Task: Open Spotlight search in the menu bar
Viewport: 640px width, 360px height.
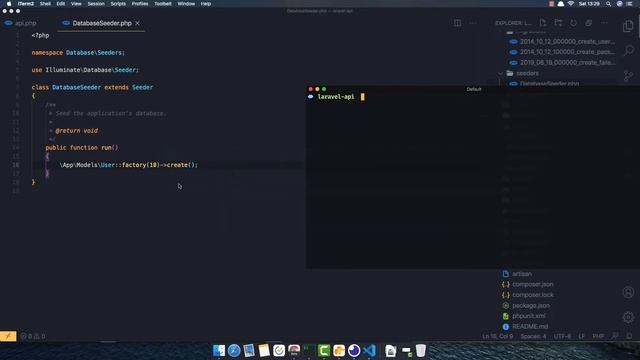Action: pyautogui.click(x=609, y=4)
